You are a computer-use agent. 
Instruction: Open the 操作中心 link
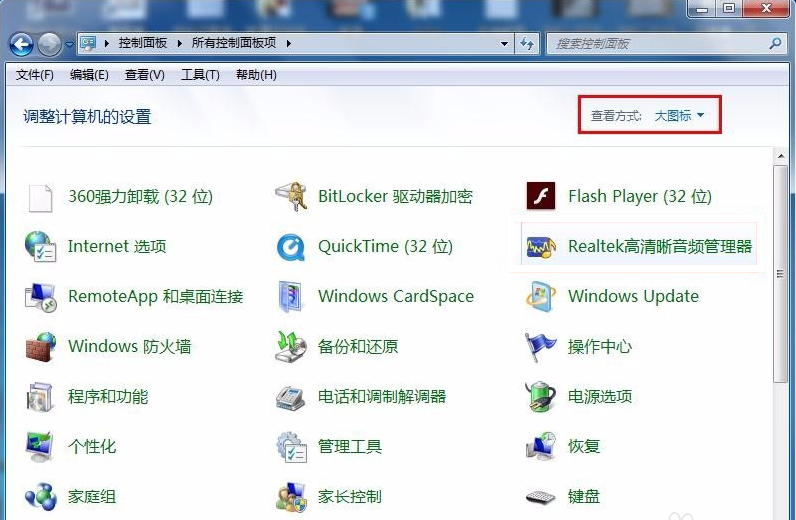click(x=600, y=347)
